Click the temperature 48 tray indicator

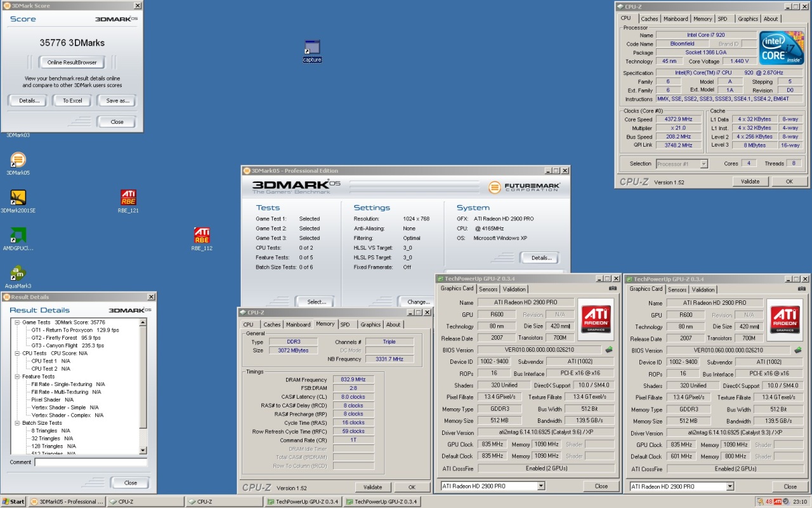768,502
